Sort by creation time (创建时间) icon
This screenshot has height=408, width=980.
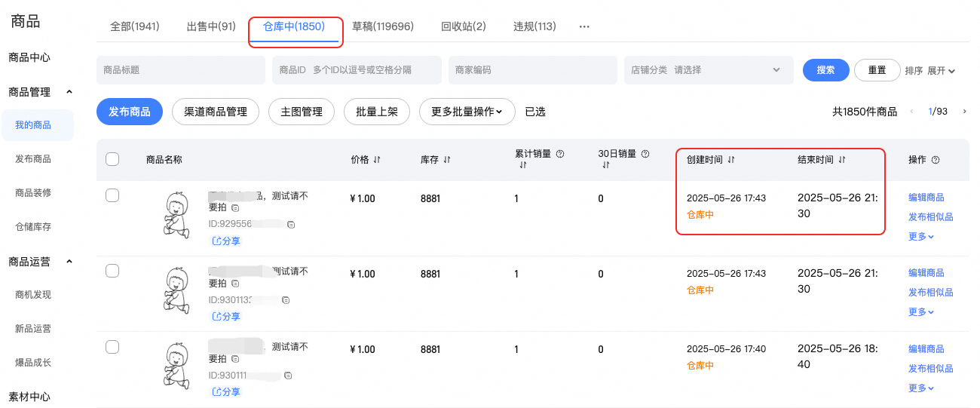click(730, 160)
